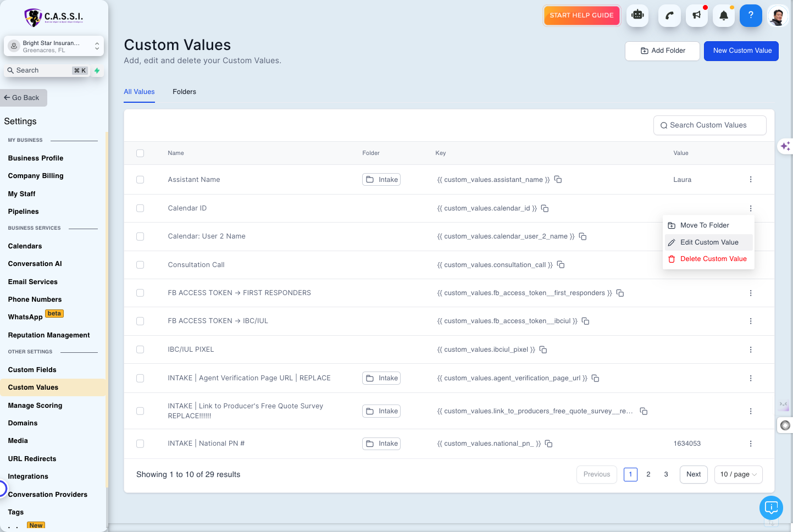This screenshot has width=793, height=532.
Task: Choose Edit Custom Value in context menu
Action: click(x=708, y=242)
